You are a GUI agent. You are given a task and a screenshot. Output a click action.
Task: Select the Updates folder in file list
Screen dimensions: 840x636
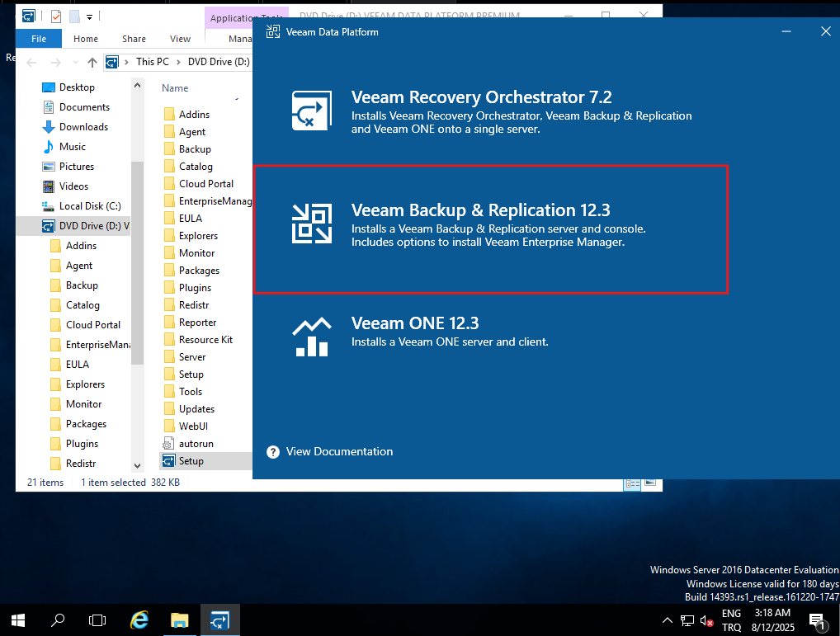point(196,409)
